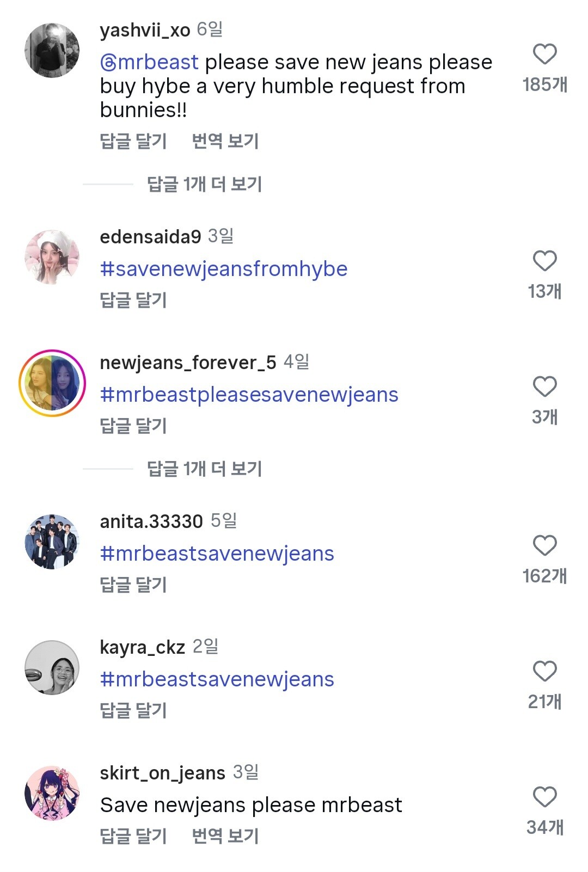
Task: Reply to anita.33330's comment
Action: point(133,585)
